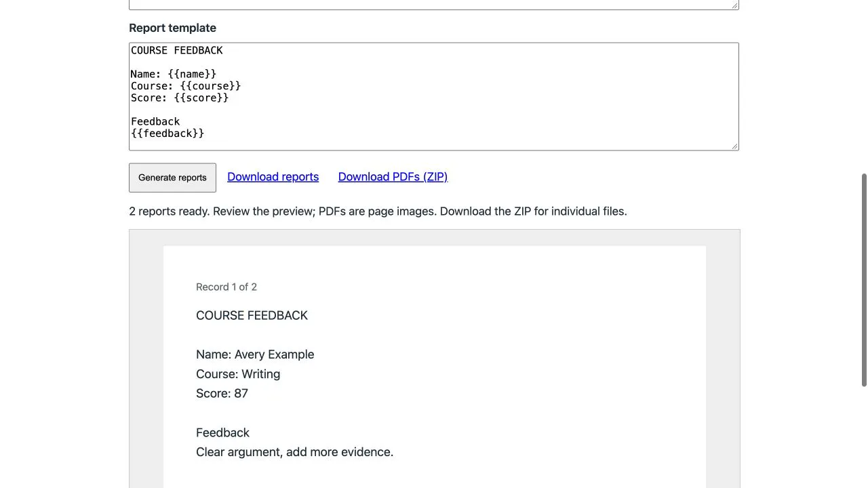Click 'Course: Writing' line in preview
Screen dimensions: 868x488
click(x=238, y=374)
